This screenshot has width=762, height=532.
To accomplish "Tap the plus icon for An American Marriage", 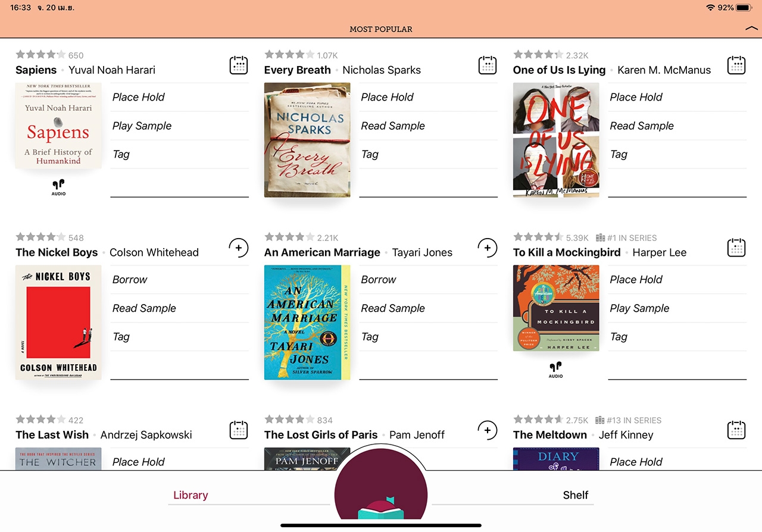I will (488, 248).
